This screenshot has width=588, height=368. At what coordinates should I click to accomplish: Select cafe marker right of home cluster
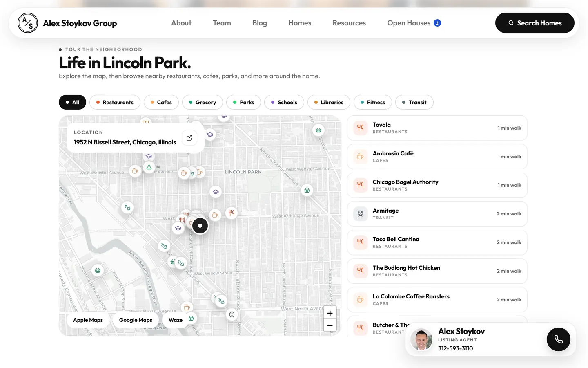point(215,215)
